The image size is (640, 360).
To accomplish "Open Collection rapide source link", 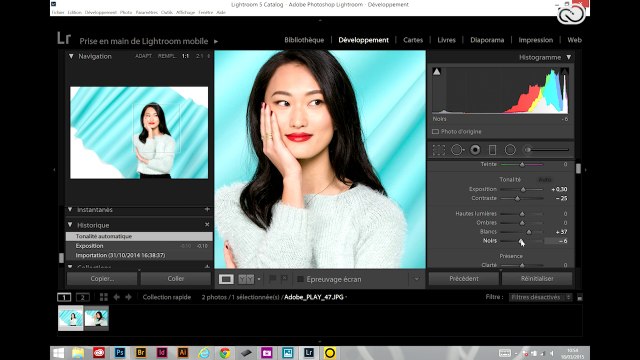I will [x=167, y=297].
